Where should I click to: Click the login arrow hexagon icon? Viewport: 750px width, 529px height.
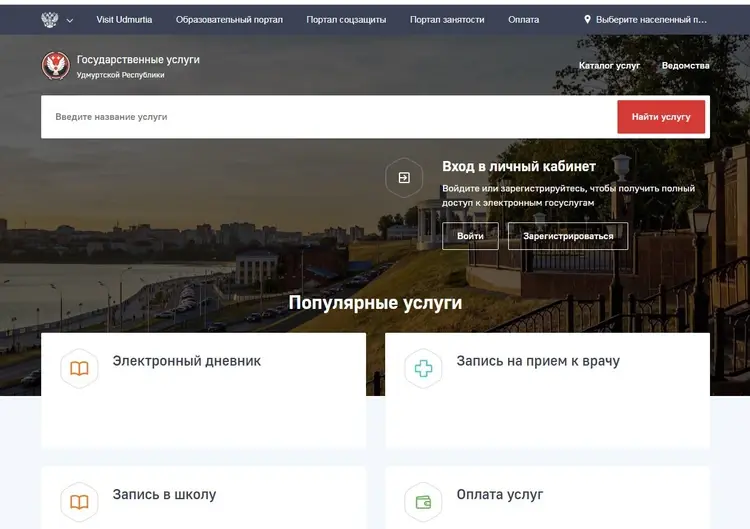[x=404, y=177]
